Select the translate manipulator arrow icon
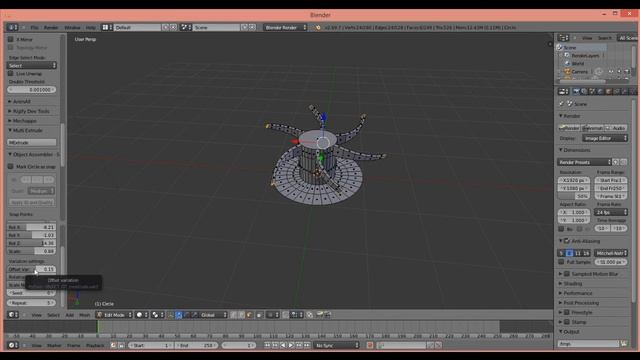This screenshot has height=360, width=640. point(179,315)
